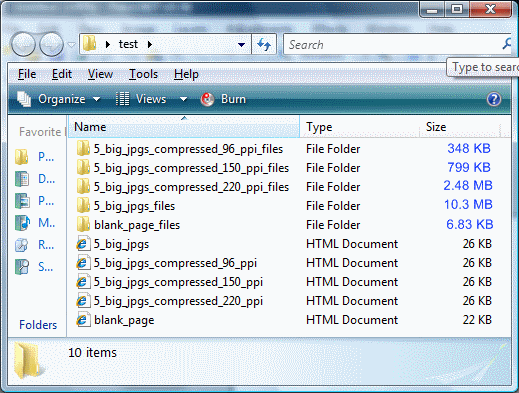Click the Views toolbar button

[x=142, y=99]
